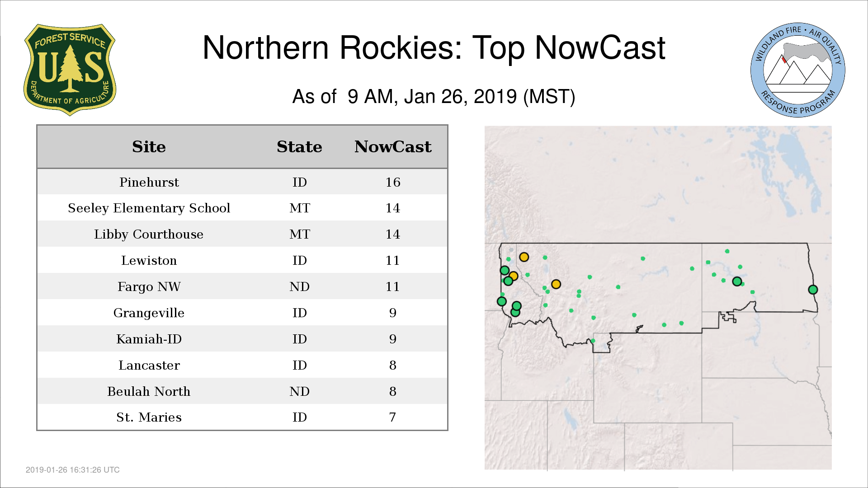The width and height of the screenshot is (868, 488).
Task: Click the US Forest Service shield logo
Action: coord(70,70)
